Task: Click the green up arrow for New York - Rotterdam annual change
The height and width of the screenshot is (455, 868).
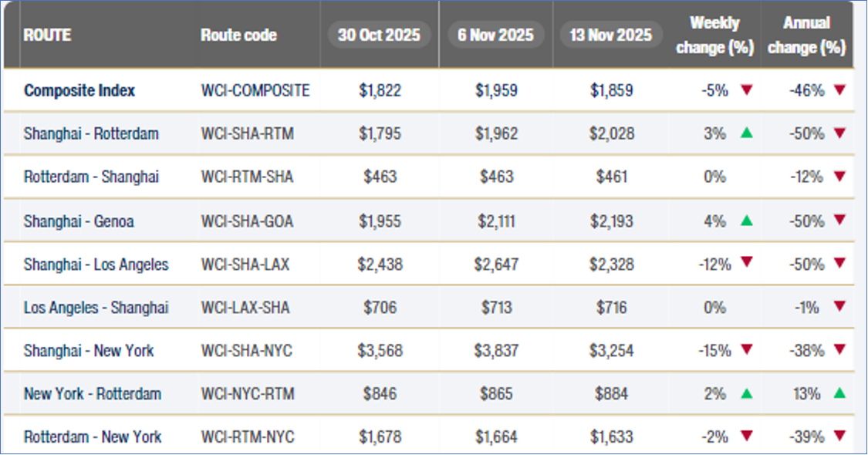Action: click(x=839, y=393)
